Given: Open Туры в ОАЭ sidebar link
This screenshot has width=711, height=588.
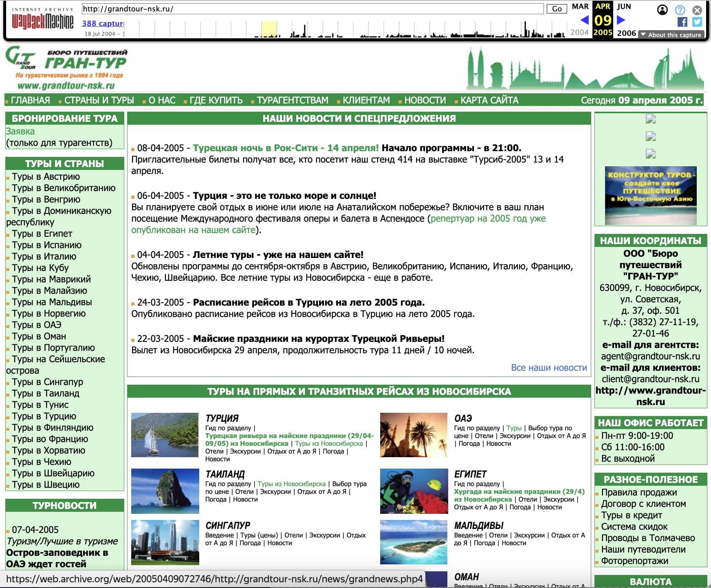Looking at the screenshot, I should click(x=37, y=325).
